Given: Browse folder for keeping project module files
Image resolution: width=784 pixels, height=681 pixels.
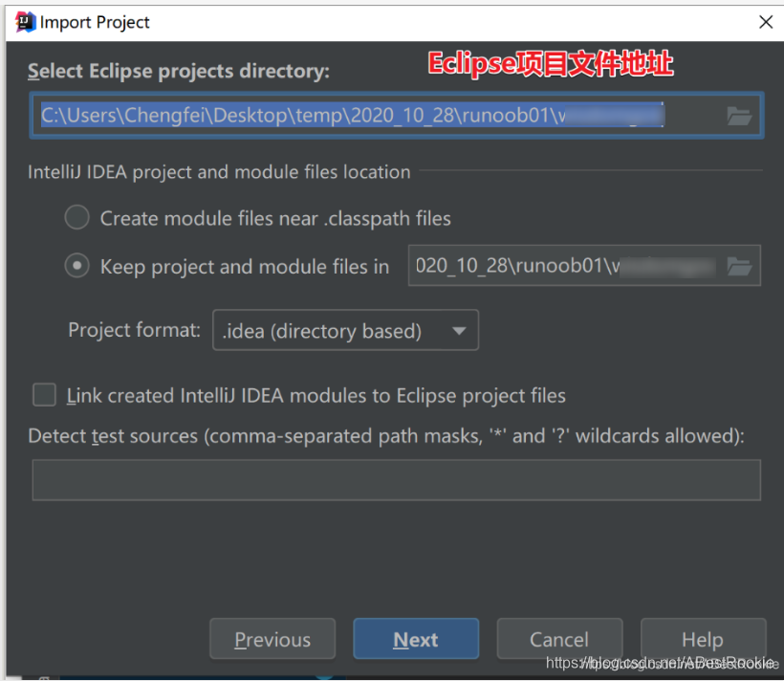Looking at the screenshot, I should tap(739, 266).
